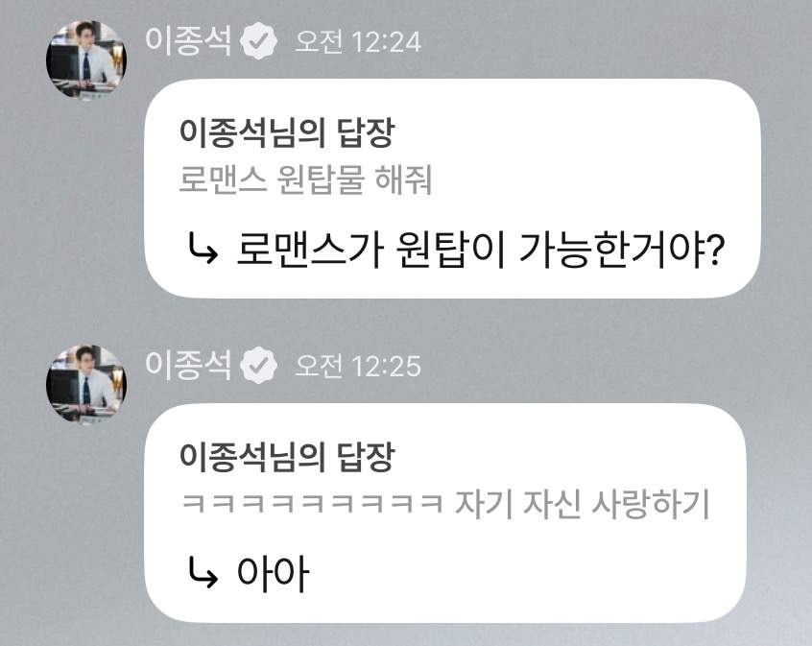Tap reply text 로맨스가 원탑이 가능한거야?
Screen dimensions: 812x646
pyautogui.click(x=480, y=251)
